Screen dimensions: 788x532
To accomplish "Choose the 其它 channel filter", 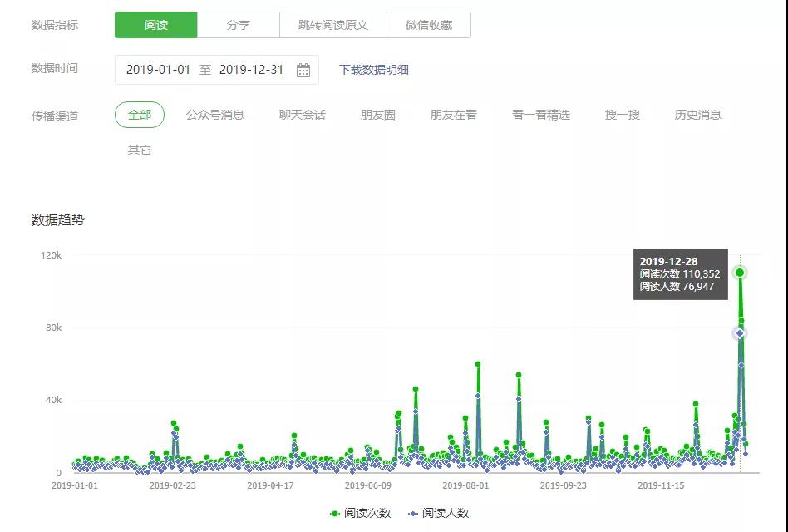I will (x=140, y=150).
